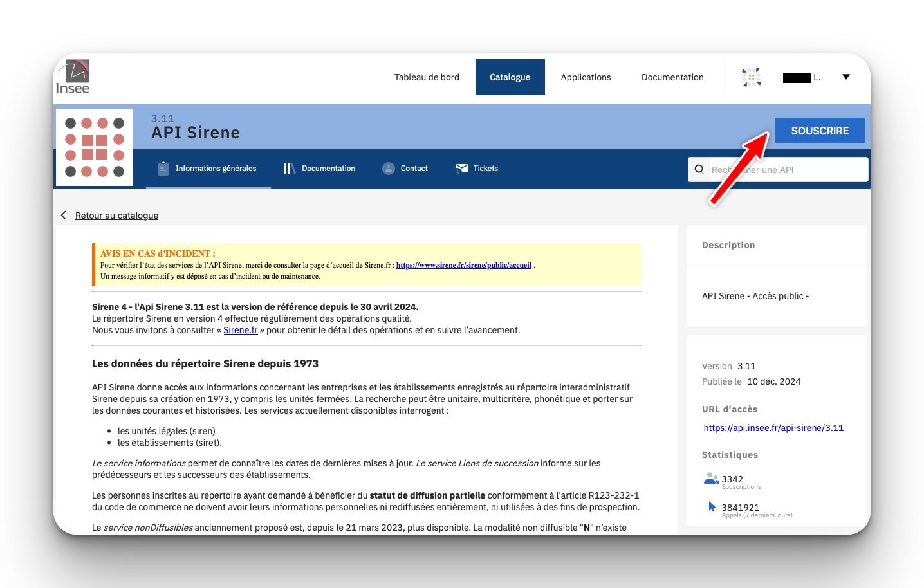Select the 3342 Souscriptions count
Image resolution: width=924 pixels, height=588 pixels.
tap(732, 479)
